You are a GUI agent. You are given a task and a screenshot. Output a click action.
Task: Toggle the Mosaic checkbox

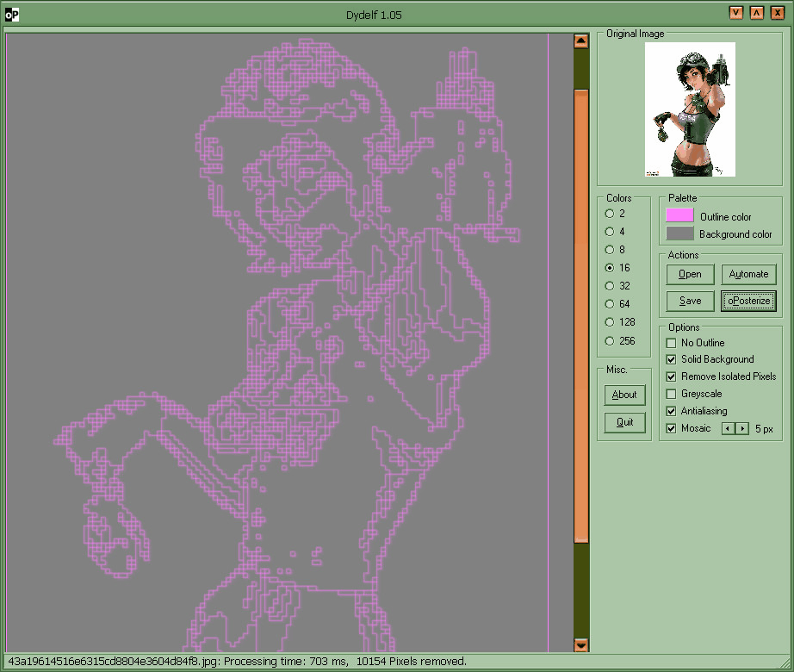(x=672, y=428)
